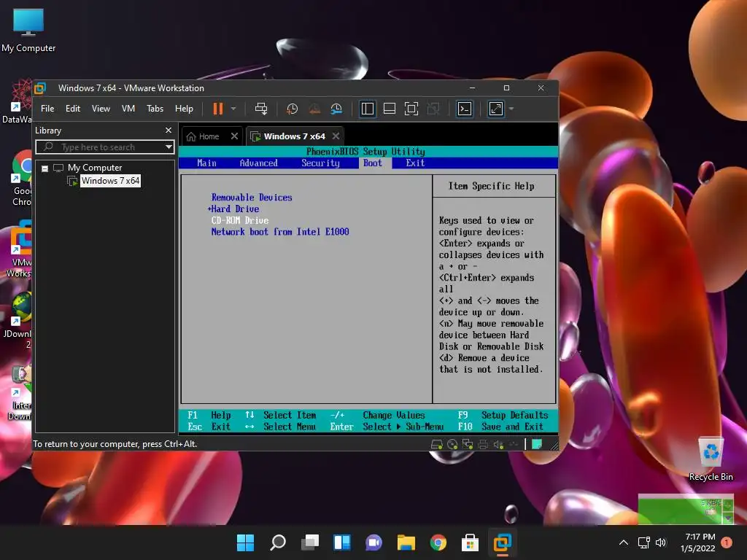The width and height of the screenshot is (747, 560).
Task: Open the VM menu
Action: tap(128, 109)
